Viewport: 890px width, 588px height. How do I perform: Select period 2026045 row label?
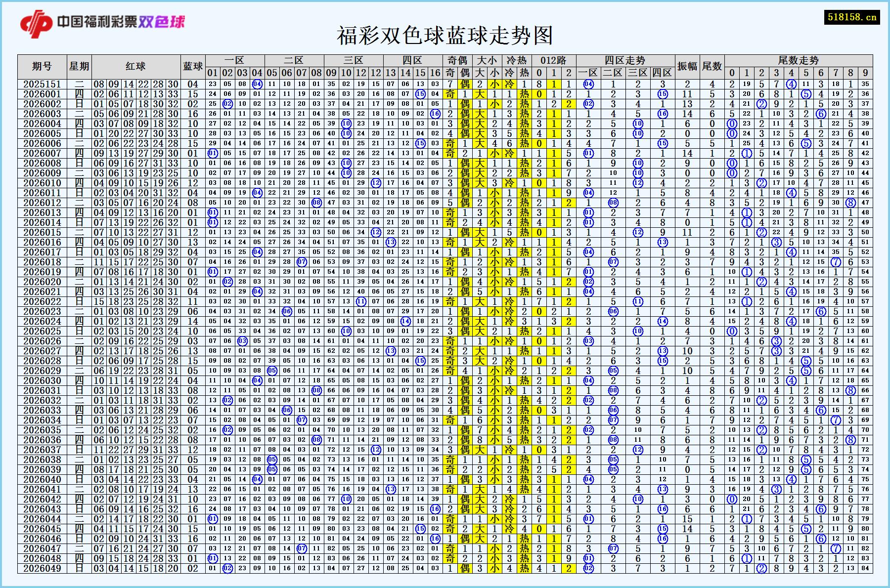pyautogui.click(x=42, y=529)
